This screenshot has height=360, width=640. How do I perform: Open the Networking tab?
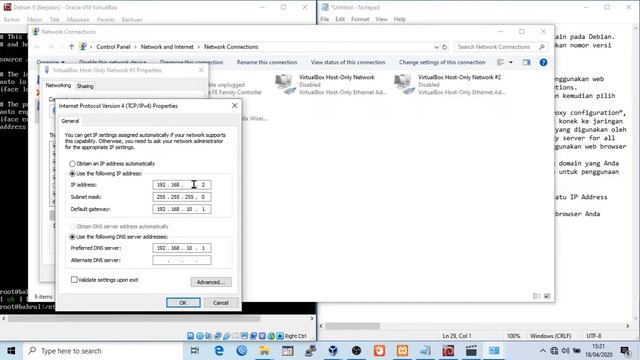click(58, 85)
